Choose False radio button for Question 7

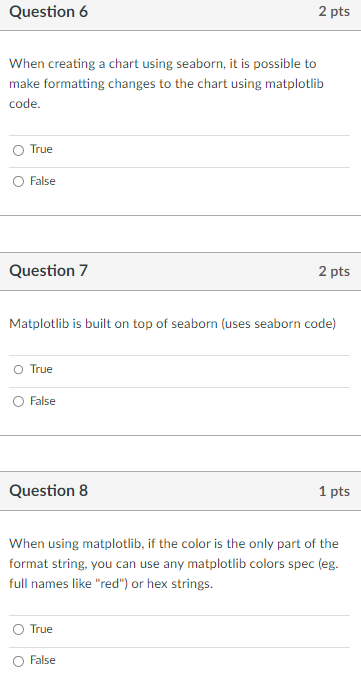[18, 402]
